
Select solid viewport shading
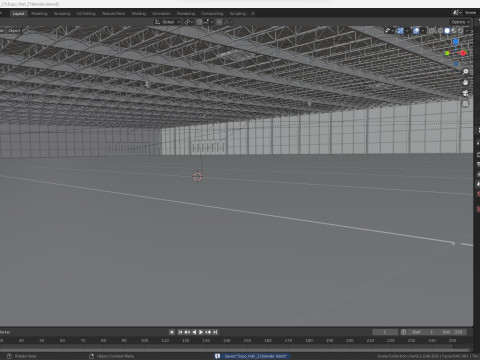pos(447,31)
